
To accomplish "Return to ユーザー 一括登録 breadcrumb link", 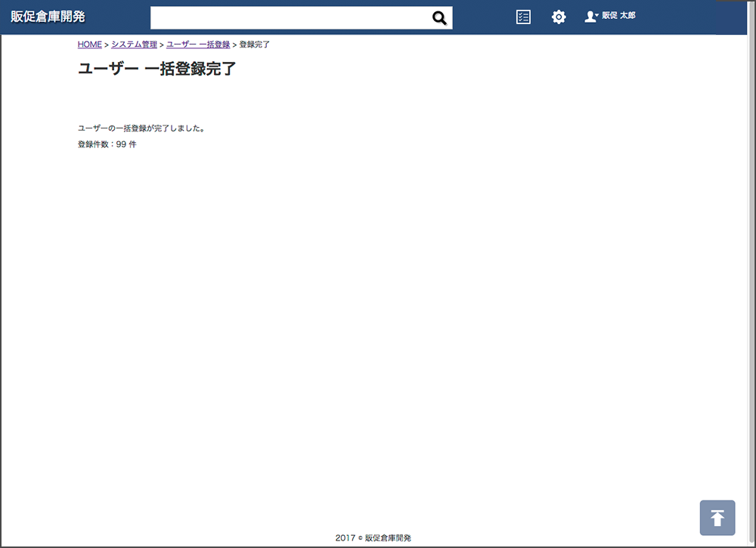I will (198, 45).
